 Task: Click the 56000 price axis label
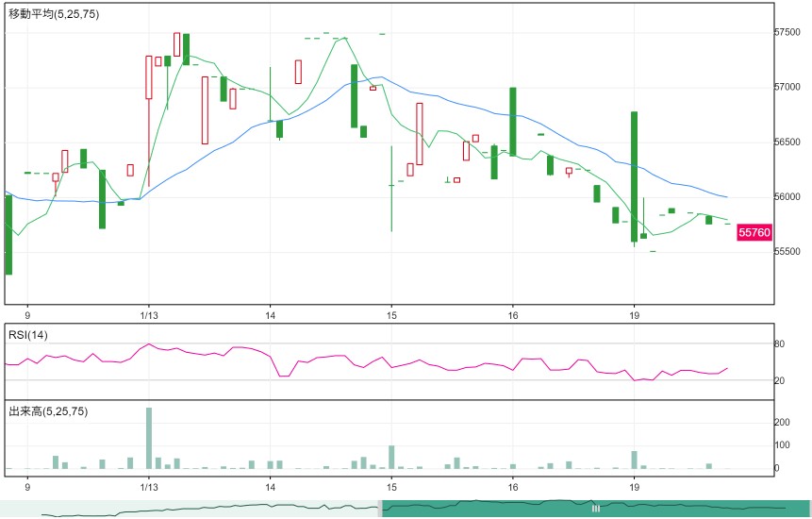click(x=787, y=197)
